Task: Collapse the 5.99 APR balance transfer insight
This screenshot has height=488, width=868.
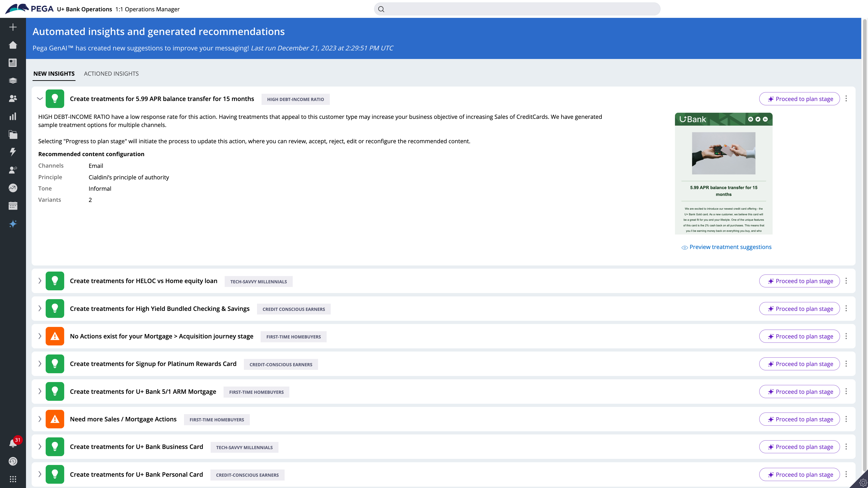Action: pyautogui.click(x=40, y=99)
